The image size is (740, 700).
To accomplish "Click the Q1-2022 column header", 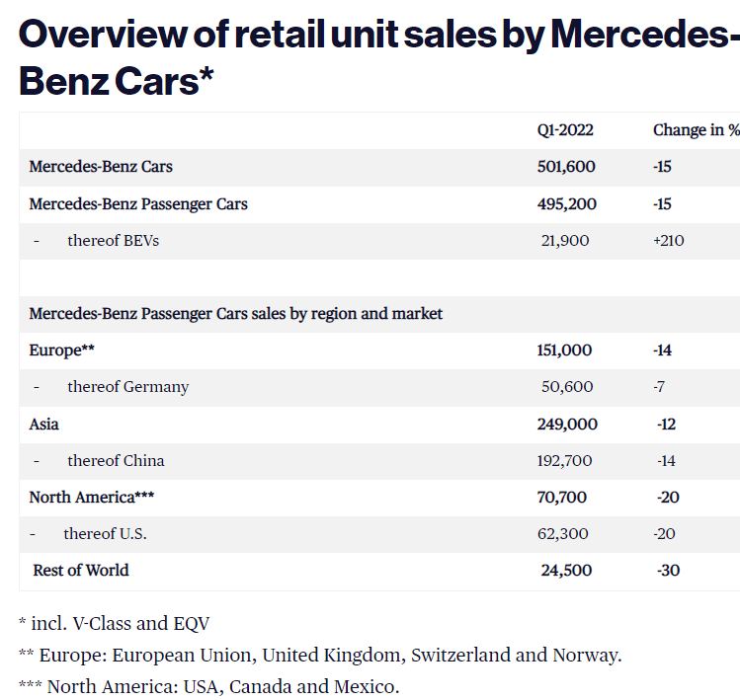I will point(565,129).
